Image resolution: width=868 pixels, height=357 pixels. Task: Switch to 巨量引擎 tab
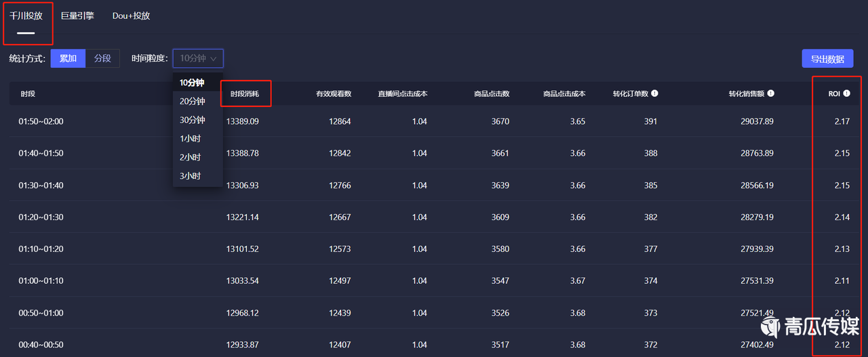77,16
